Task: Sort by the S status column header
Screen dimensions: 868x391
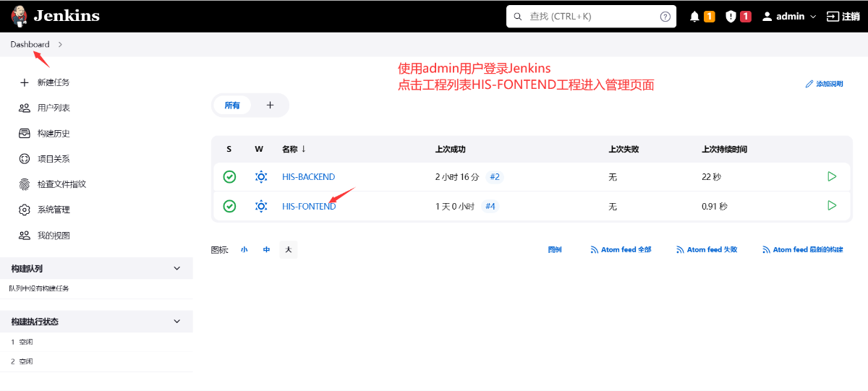Action: tap(229, 149)
